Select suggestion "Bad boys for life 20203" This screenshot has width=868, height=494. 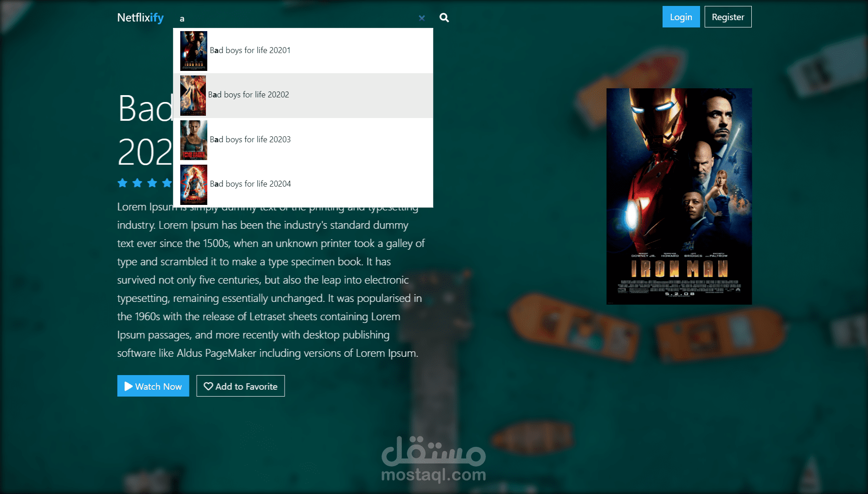coord(303,140)
